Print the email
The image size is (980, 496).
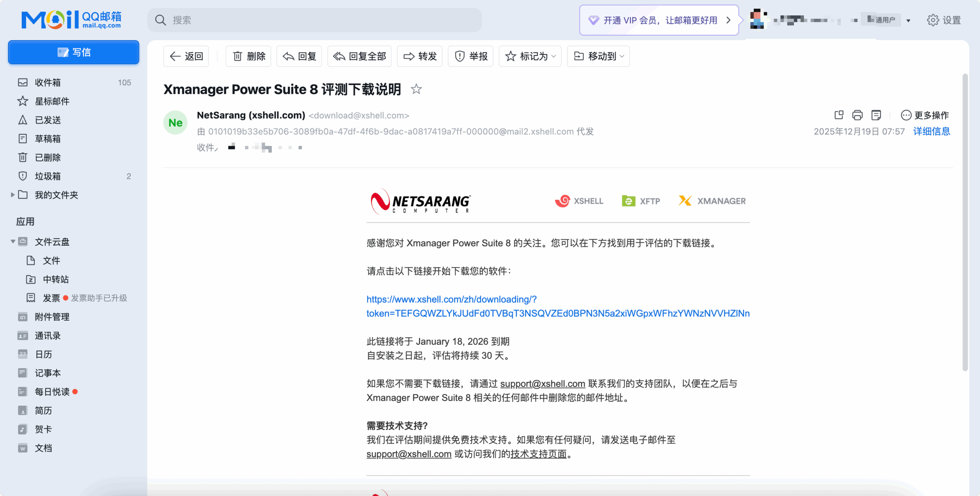[x=857, y=115]
